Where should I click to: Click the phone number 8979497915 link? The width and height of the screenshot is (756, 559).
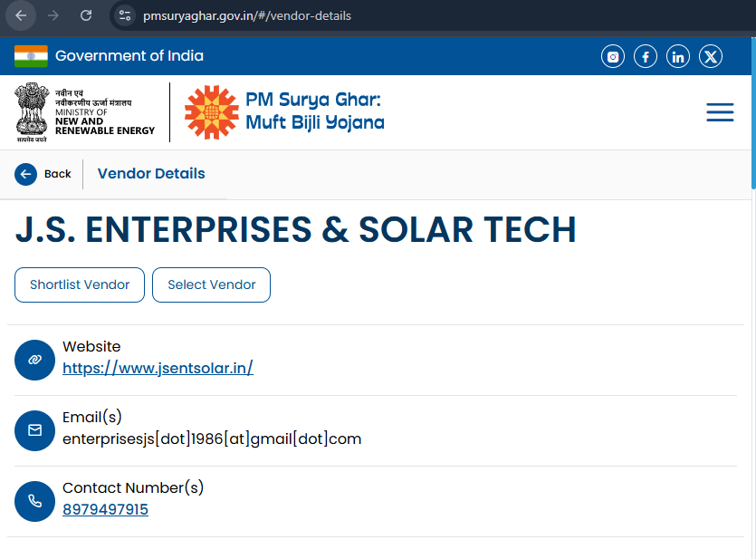click(106, 509)
